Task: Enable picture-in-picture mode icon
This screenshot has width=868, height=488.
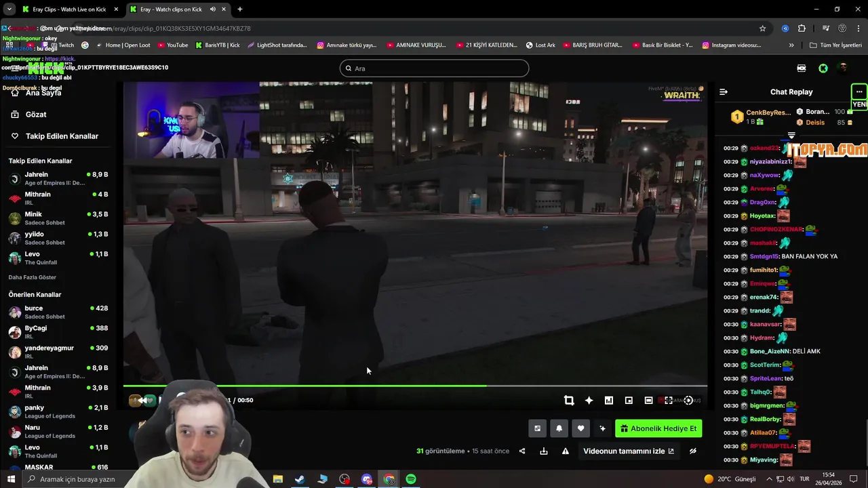Action: [x=629, y=401]
